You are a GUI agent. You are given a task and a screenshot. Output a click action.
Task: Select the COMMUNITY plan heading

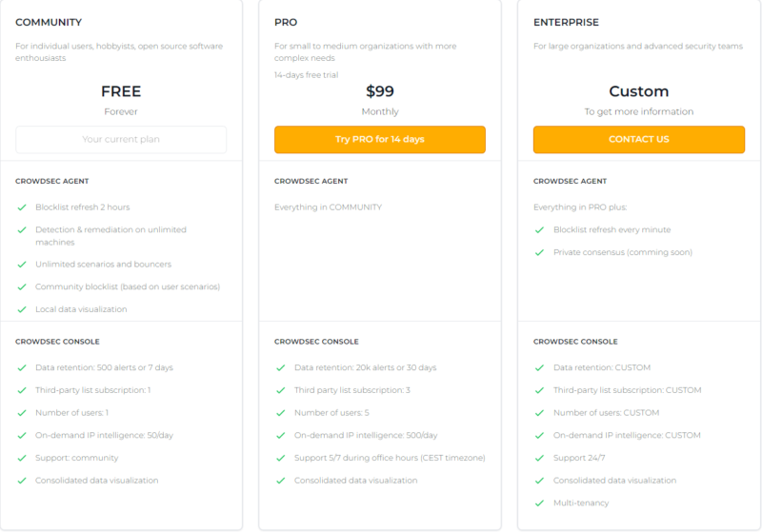coord(49,22)
